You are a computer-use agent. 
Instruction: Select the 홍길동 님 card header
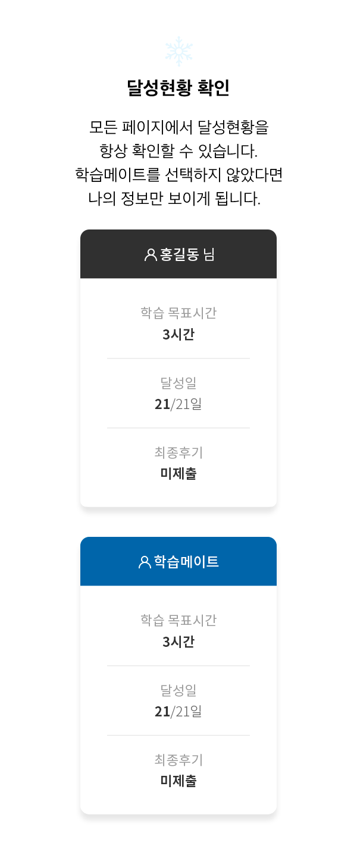pos(178,254)
